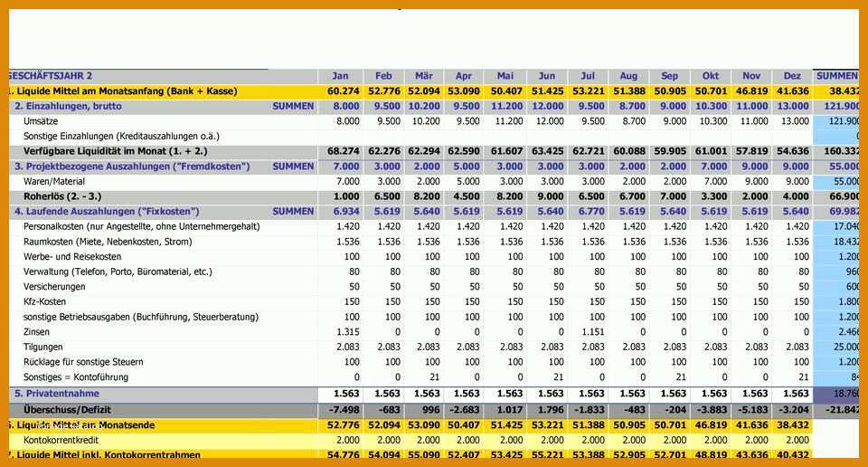Select Umsätze value 13.000 in Dez

tap(793, 120)
